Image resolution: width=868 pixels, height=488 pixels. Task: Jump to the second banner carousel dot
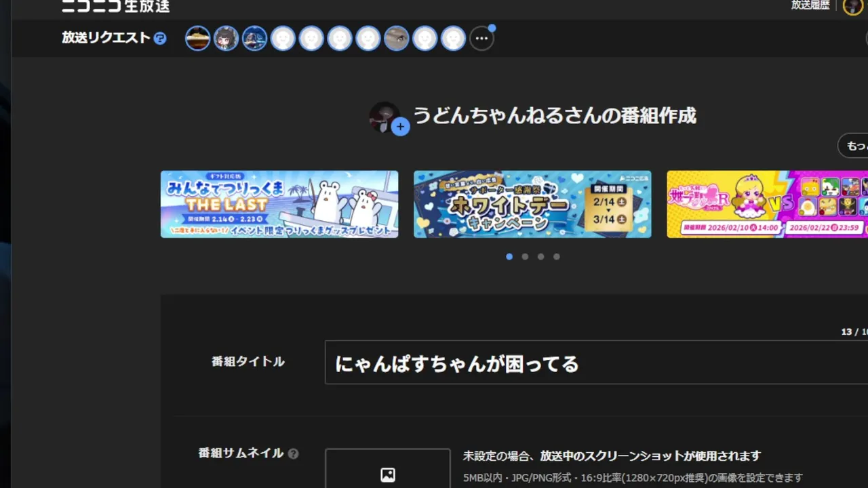pyautogui.click(x=525, y=257)
